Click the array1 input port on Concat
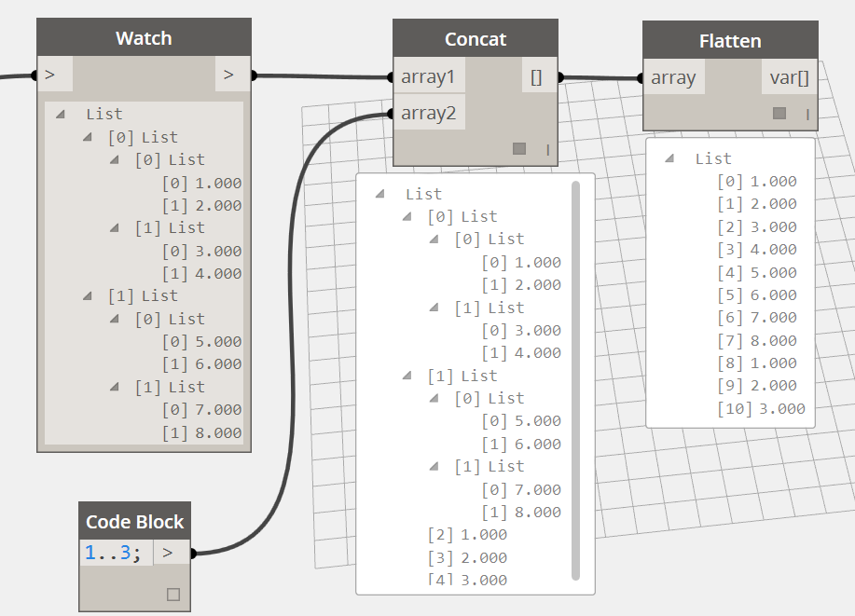This screenshot has height=616, width=855. 430,76
